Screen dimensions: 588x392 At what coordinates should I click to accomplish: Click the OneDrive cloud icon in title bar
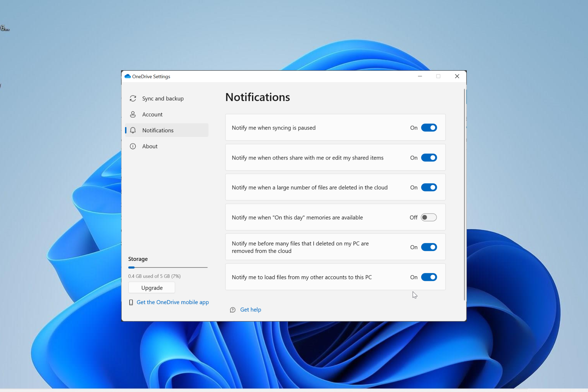[x=128, y=76]
